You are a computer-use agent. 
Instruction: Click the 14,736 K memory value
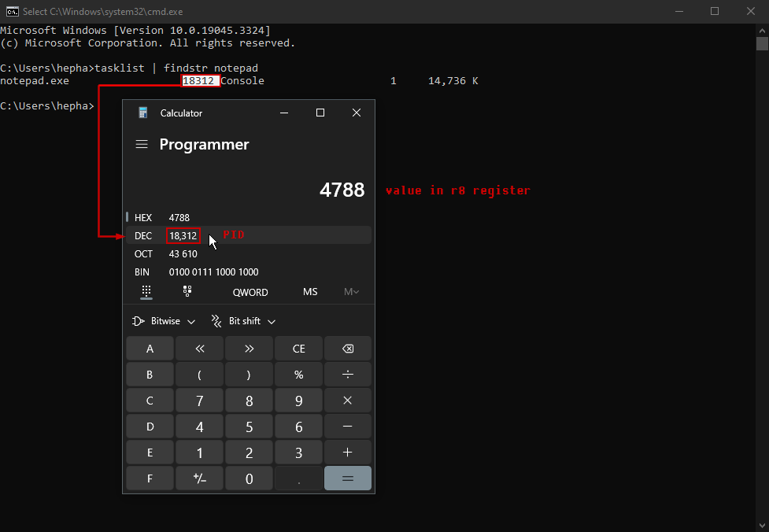(x=453, y=81)
